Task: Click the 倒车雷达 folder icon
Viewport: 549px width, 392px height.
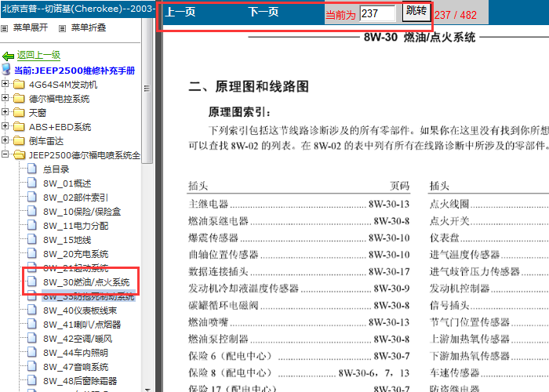Action: click(19, 140)
